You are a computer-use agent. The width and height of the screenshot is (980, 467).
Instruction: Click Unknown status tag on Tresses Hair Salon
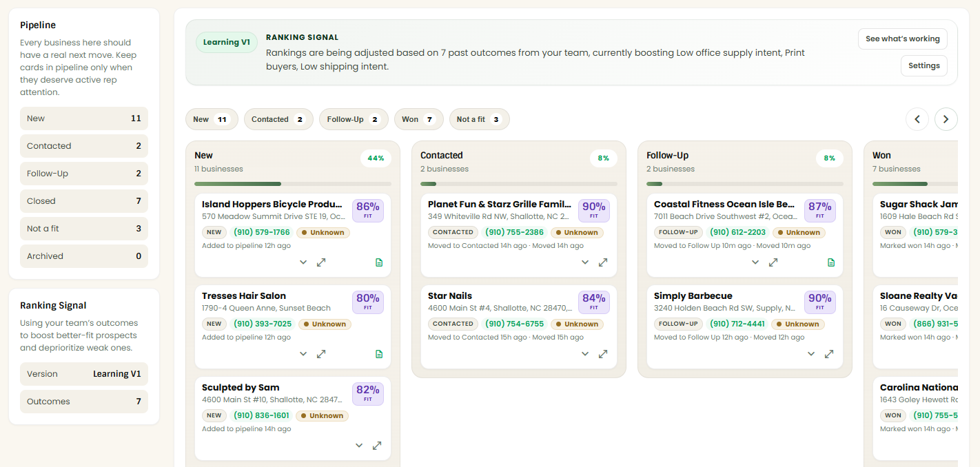325,324
